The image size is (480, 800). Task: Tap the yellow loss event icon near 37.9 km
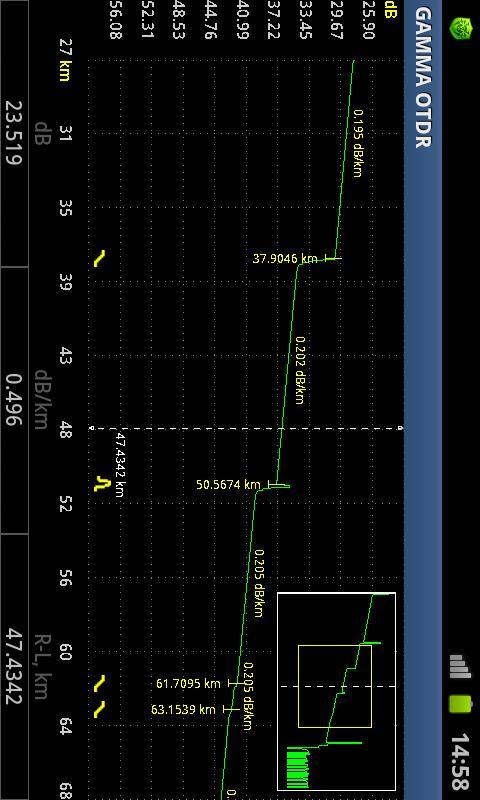click(x=99, y=259)
